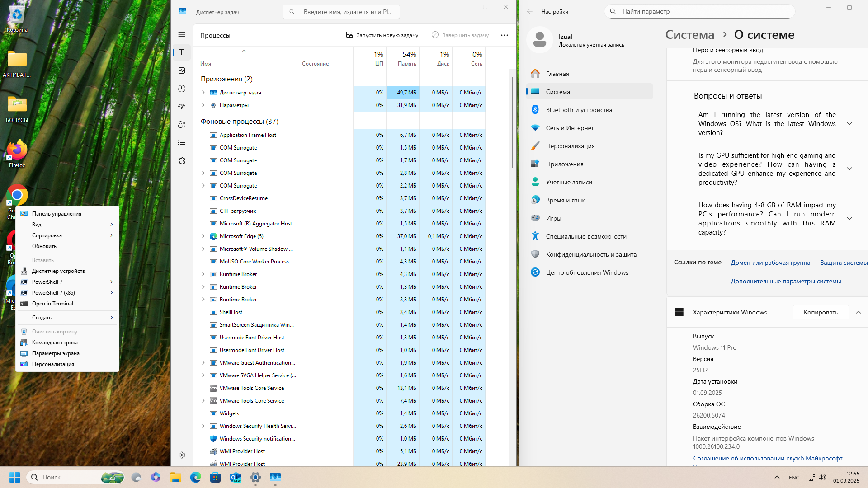This screenshot has width=868, height=488.
Task: Expand Microsoft Volume Shadow process row
Action: tap(203, 249)
